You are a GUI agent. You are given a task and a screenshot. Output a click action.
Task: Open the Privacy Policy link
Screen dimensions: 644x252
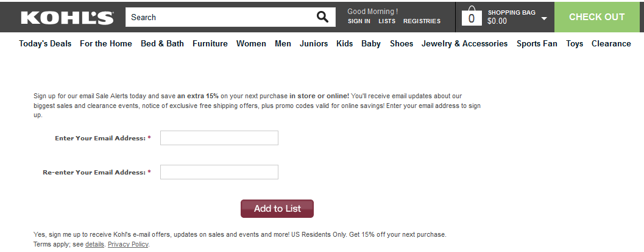pos(128,245)
